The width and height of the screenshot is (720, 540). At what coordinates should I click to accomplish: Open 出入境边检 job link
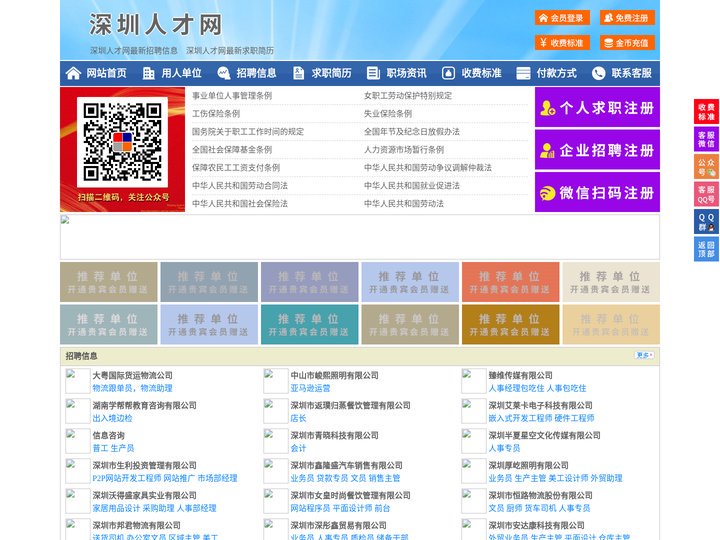tap(112, 418)
